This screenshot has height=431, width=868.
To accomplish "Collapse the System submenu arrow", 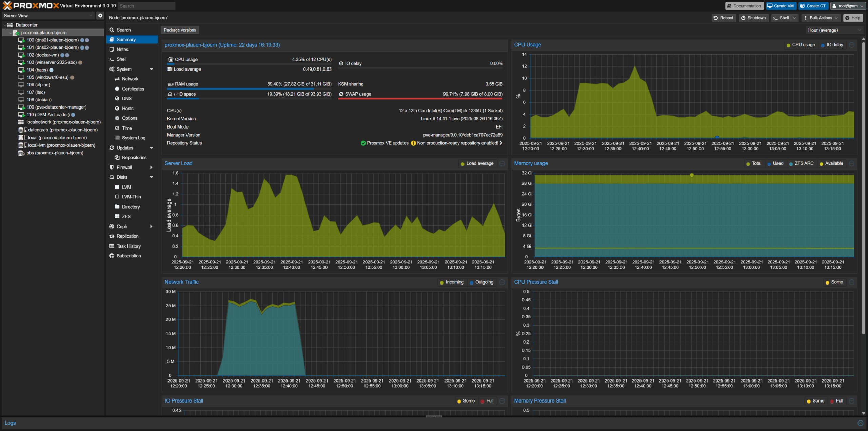I will pos(151,69).
